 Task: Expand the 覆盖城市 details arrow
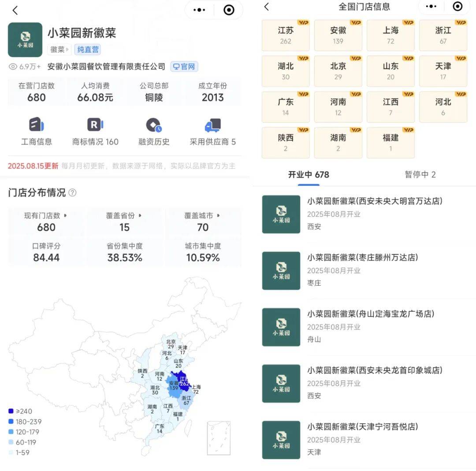(x=219, y=216)
